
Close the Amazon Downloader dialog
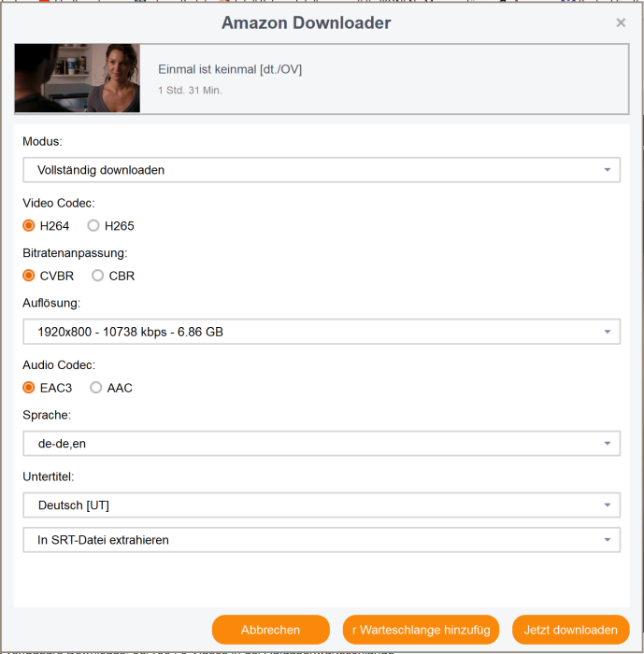coord(621,23)
